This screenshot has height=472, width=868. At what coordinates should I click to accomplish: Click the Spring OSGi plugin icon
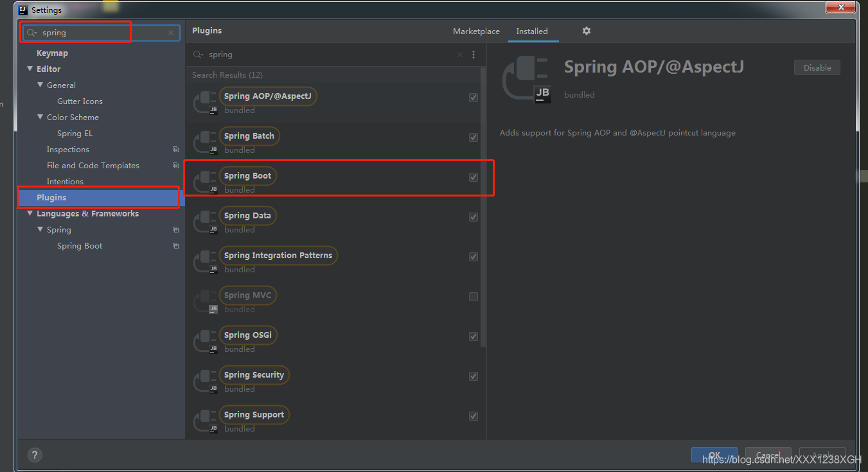point(206,341)
